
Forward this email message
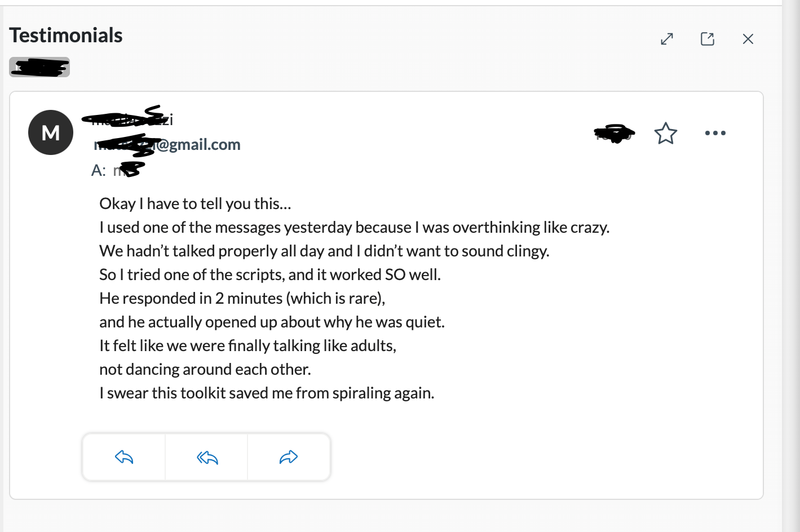289,457
